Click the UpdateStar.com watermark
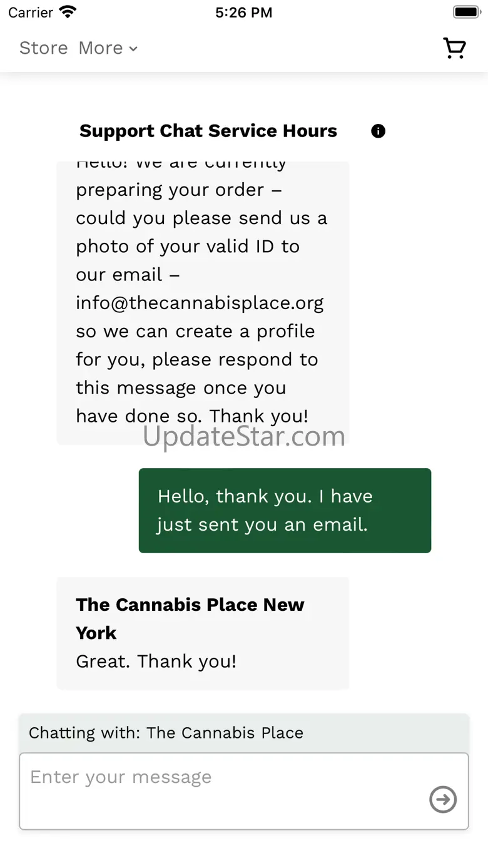 (244, 437)
